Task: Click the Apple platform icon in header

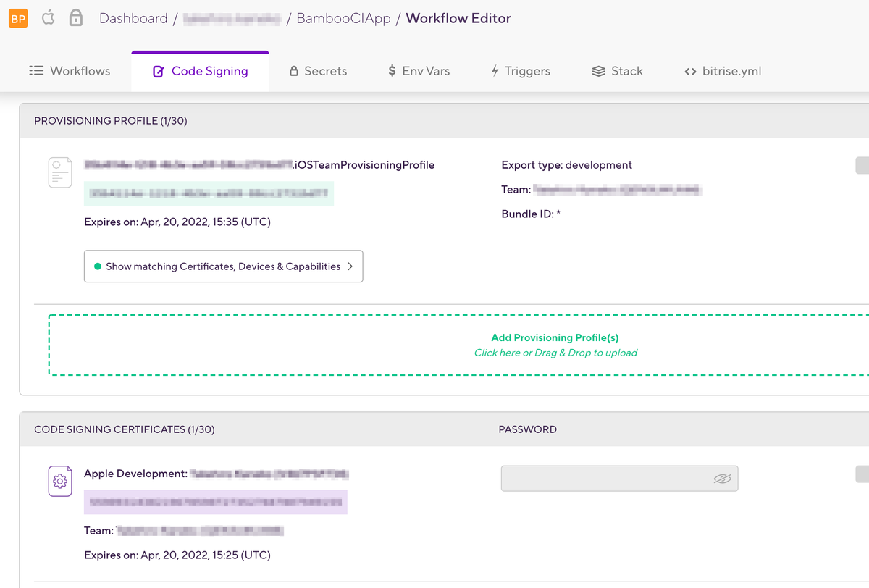Action: [x=48, y=18]
